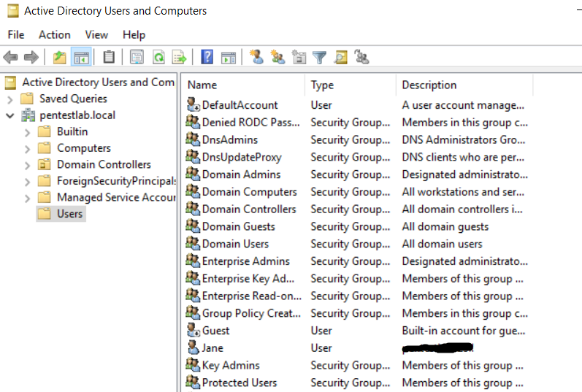Viewport: 582px width, 392px height.
Task: Create a new group via toolbar icon
Action: click(x=278, y=57)
